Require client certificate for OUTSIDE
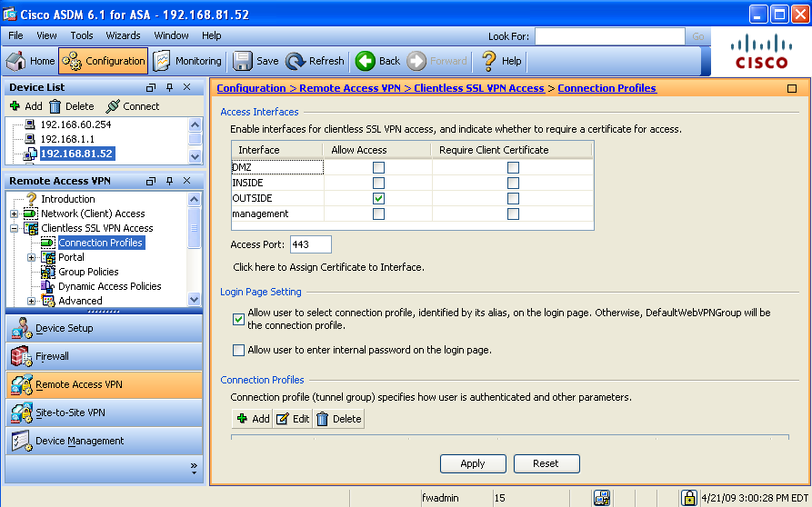 coord(513,199)
